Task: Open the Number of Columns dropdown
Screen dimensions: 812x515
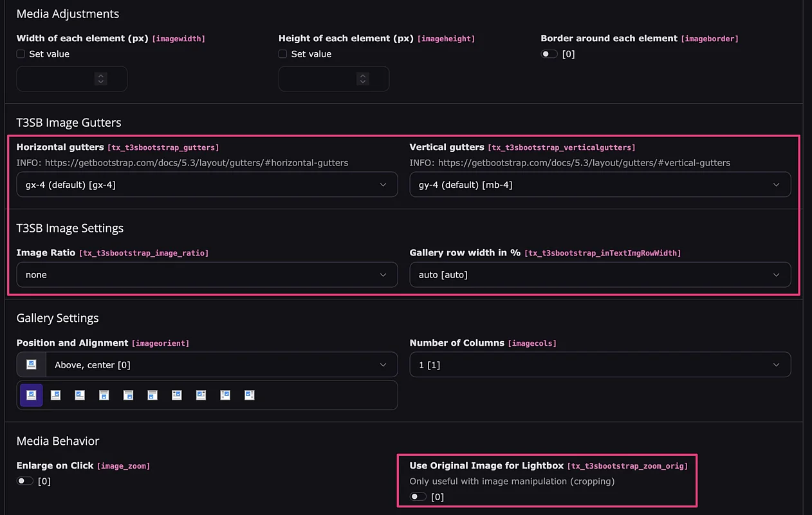Action: pyautogui.click(x=600, y=365)
